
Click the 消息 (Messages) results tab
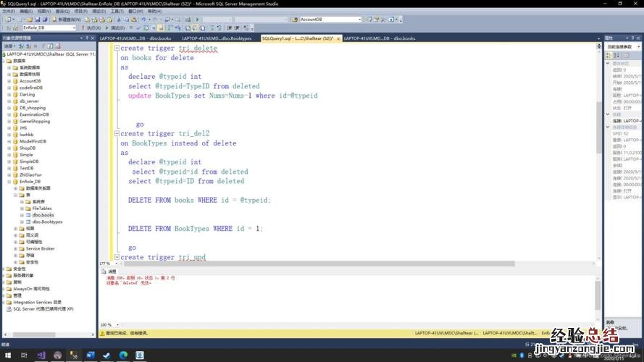112,271
